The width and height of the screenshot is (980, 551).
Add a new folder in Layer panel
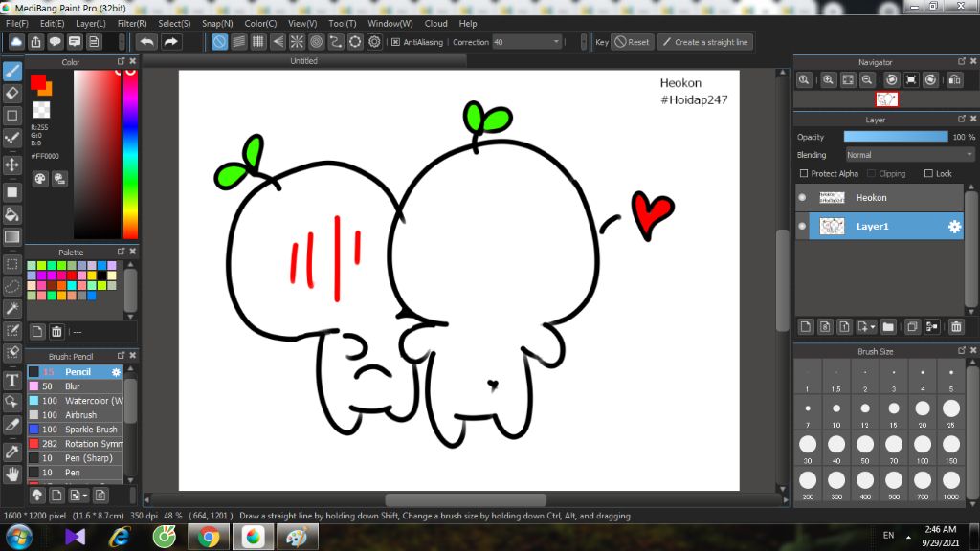coord(888,327)
